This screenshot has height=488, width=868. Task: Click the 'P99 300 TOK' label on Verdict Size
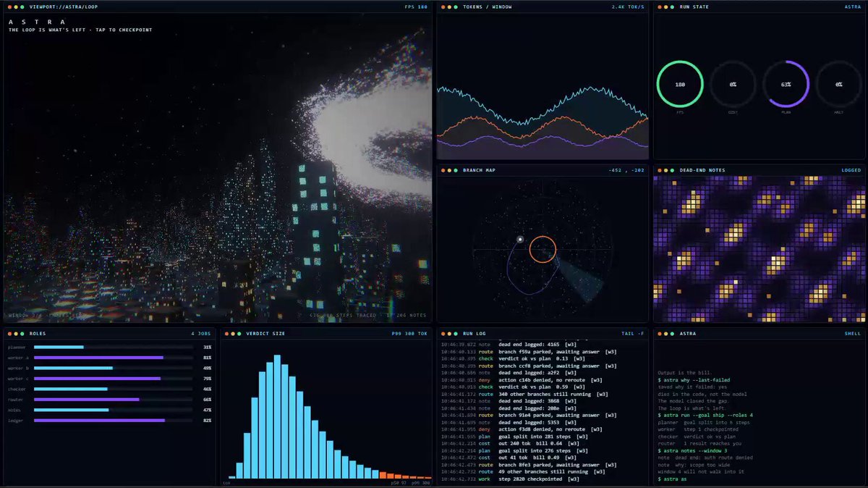tap(409, 334)
